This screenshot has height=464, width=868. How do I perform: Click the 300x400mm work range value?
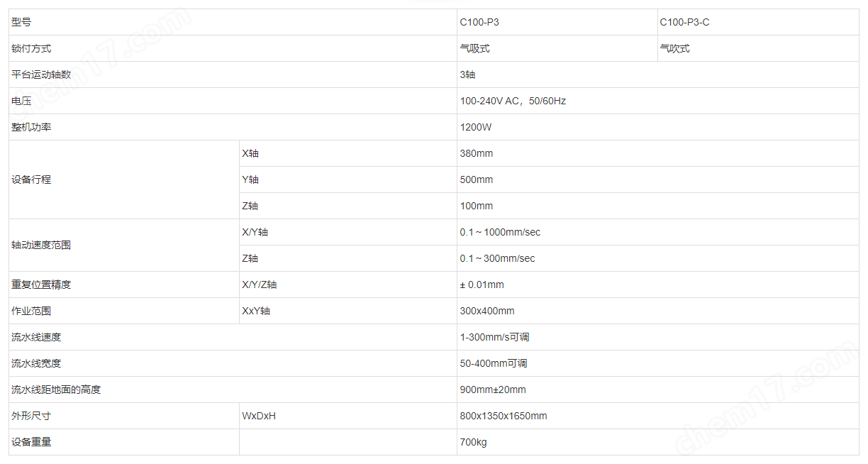[487, 311]
